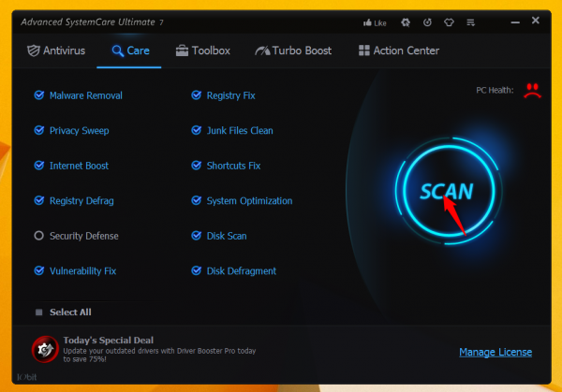Toggle Vulnerability Fix checkbox
The width and height of the screenshot is (562, 392).
coord(39,270)
